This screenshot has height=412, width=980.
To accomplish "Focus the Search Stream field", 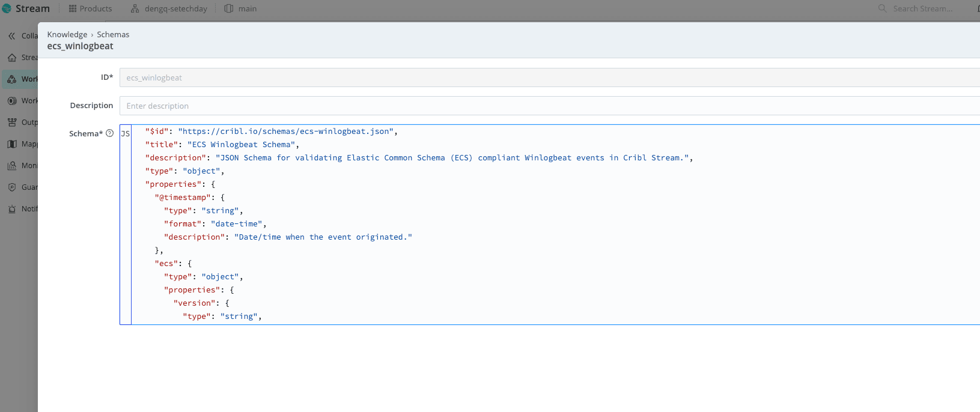I will (923, 8).
